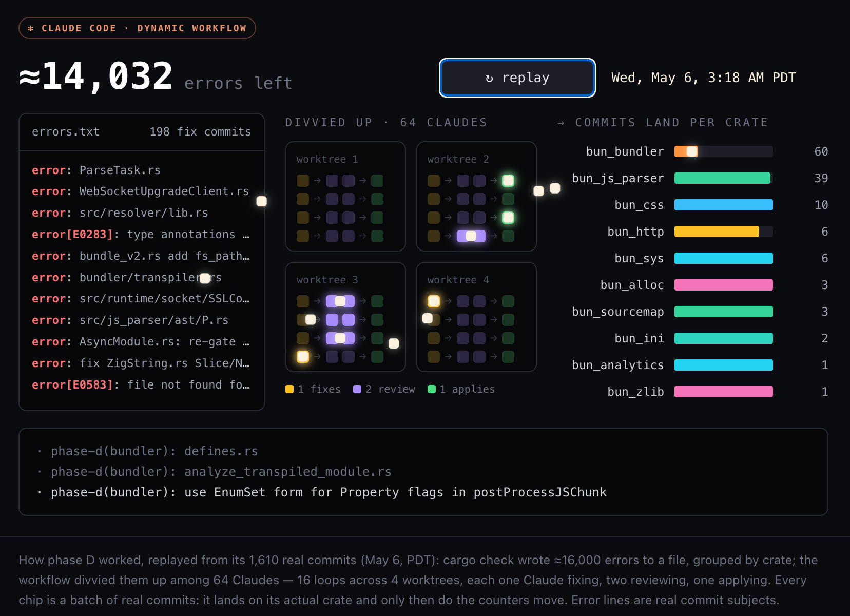Click the green applies legend swatch

[x=432, y=389]
